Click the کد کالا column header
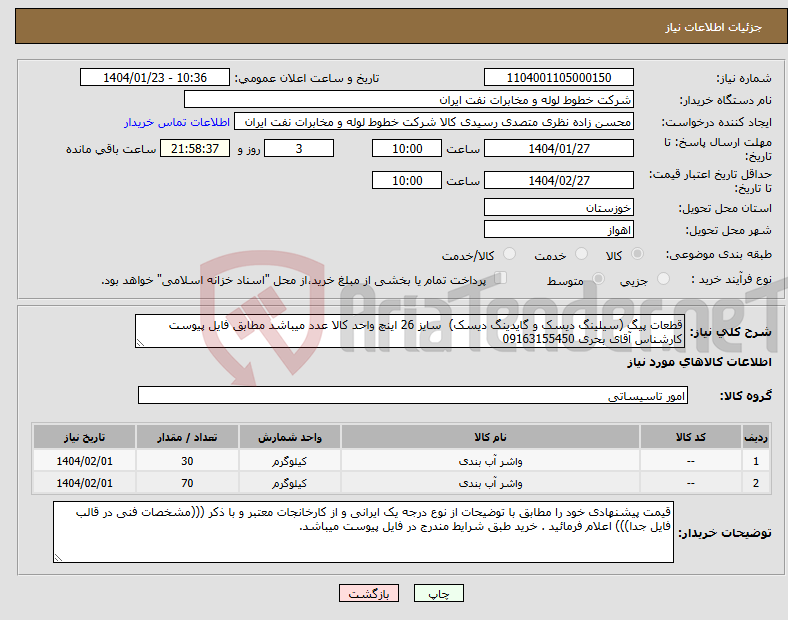The image size is (788, 620). (691, 437)
